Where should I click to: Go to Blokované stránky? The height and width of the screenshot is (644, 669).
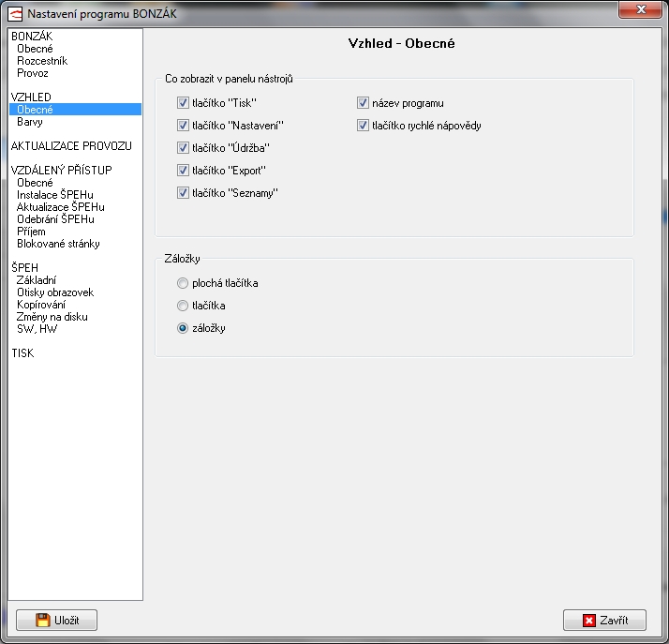(58, 244)
